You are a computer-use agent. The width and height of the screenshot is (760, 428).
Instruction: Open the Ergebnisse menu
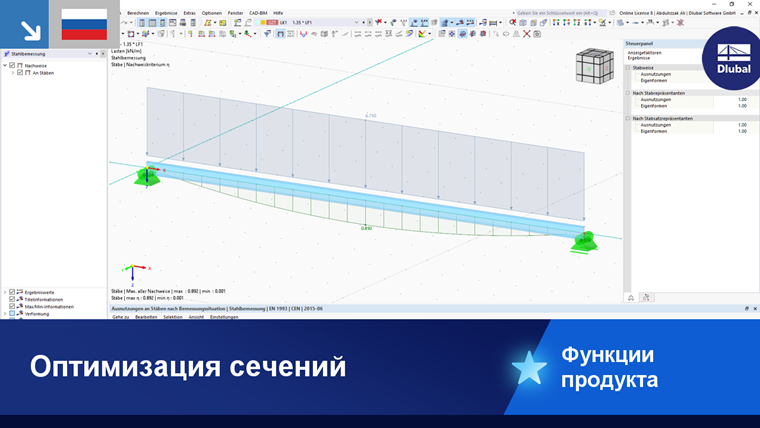click(x=166, y=13)
